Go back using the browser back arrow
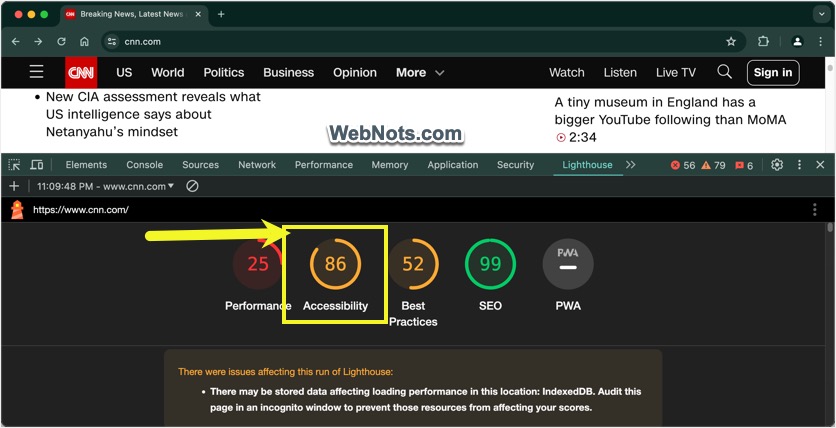This screenshot has height=428, width=836. 15,42
